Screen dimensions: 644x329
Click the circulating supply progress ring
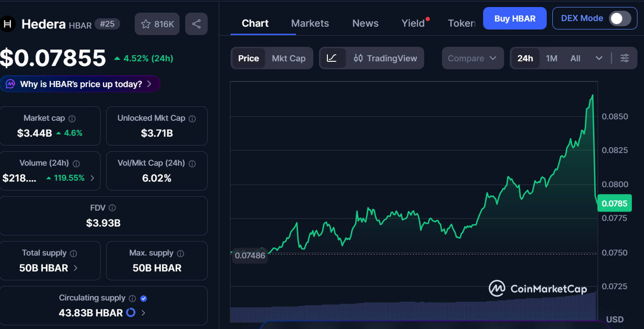coord(131,312)
